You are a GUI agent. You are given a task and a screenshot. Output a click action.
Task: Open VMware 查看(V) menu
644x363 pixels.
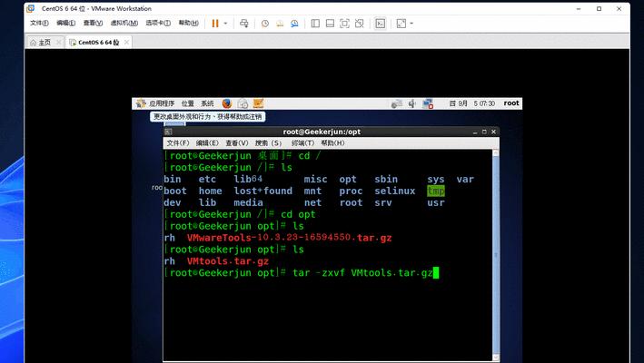pyautogui.click(x=93, y=23)
